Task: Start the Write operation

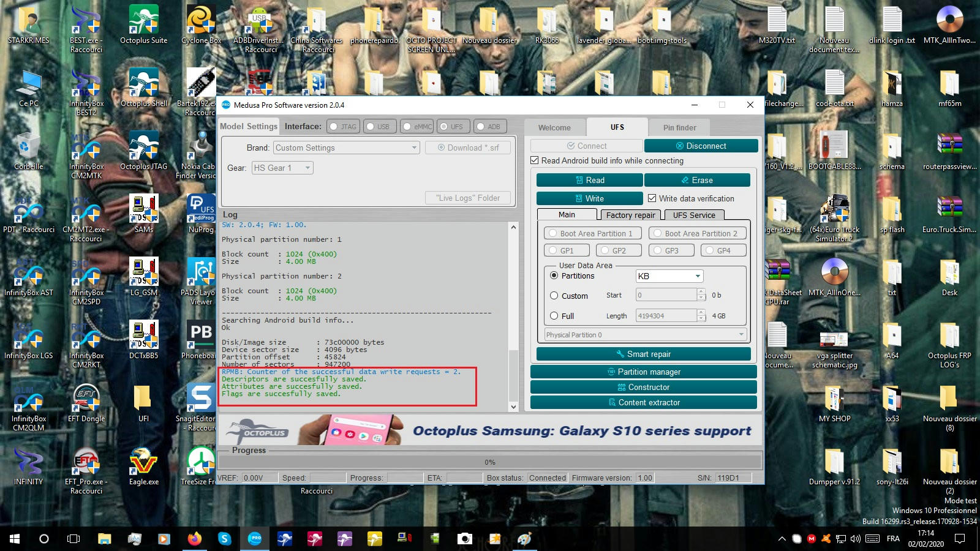Action: click(x=588, y=198)
